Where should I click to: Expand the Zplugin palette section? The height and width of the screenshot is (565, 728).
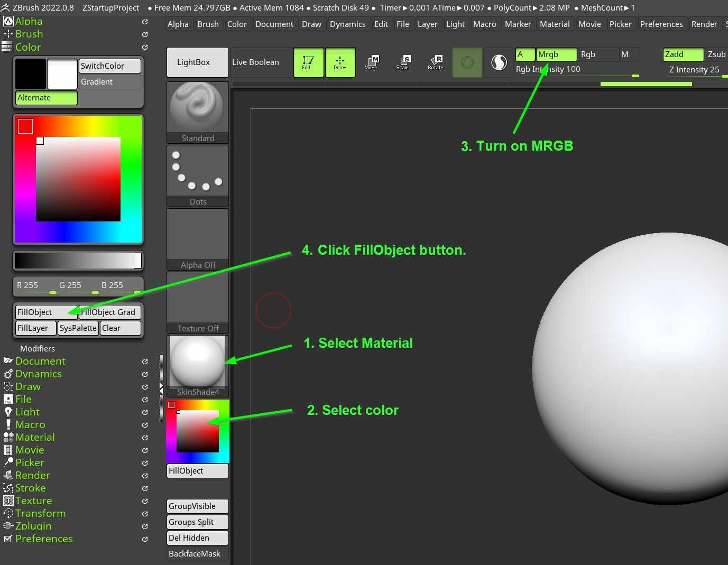coord(33,526)
